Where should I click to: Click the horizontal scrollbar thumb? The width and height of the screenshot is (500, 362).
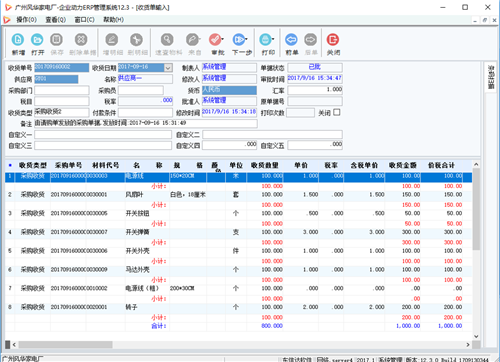click(65, 344)
